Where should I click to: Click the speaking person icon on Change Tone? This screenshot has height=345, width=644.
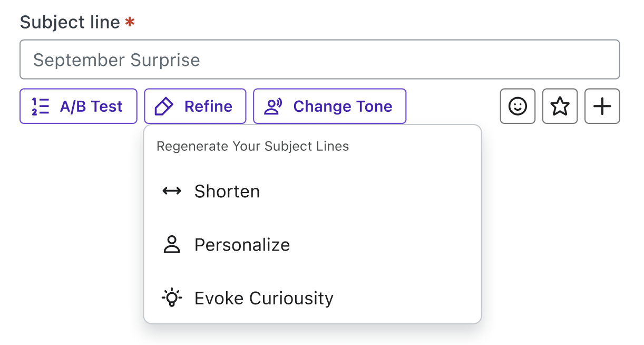(275, 106)
